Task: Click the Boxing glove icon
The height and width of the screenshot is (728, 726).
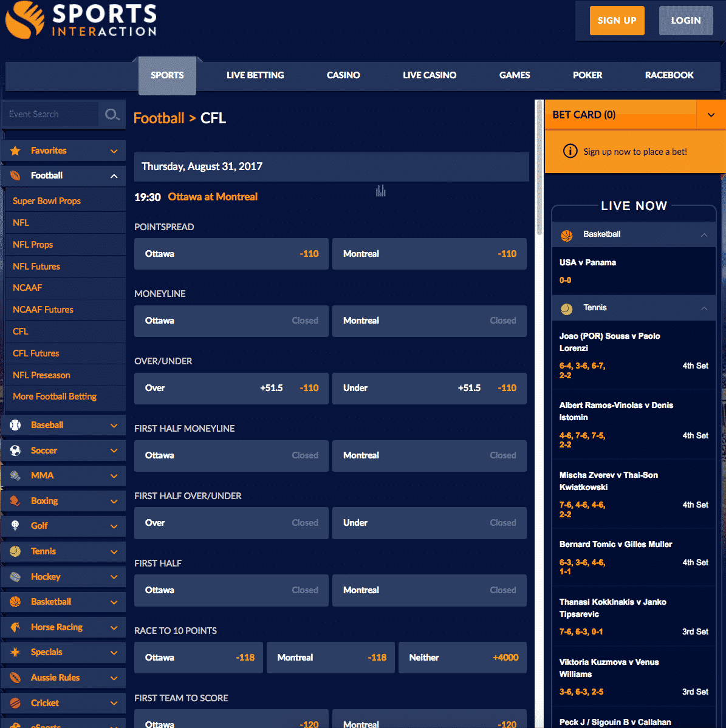Action: click(15, 501)
